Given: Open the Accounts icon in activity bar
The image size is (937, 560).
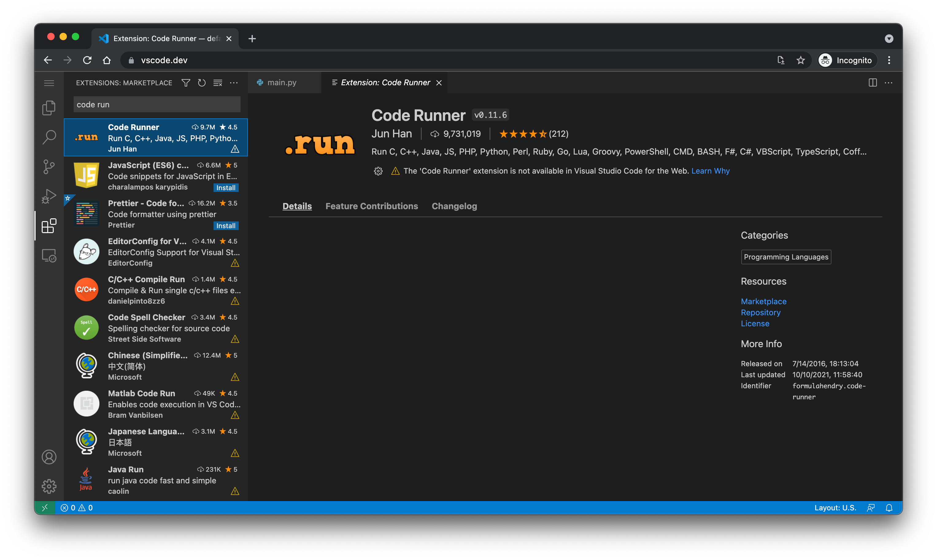Looking at the screenshot, I should [49, 457].
